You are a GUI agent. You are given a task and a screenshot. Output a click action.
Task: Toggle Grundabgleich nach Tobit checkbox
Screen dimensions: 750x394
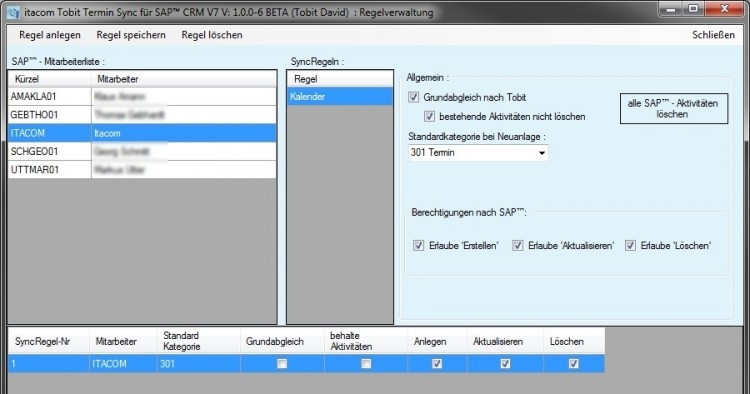coord(413,98)
